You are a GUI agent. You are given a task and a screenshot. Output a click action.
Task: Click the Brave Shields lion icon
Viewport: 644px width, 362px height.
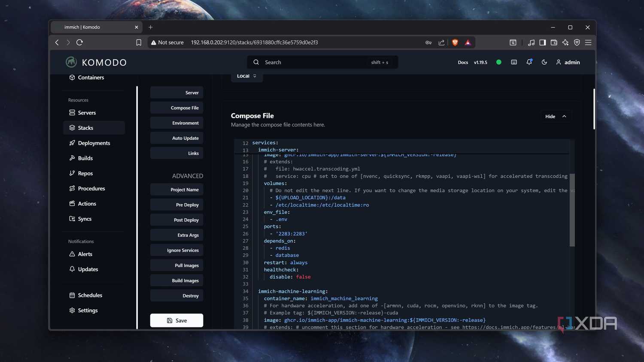(x=455, y=42)
